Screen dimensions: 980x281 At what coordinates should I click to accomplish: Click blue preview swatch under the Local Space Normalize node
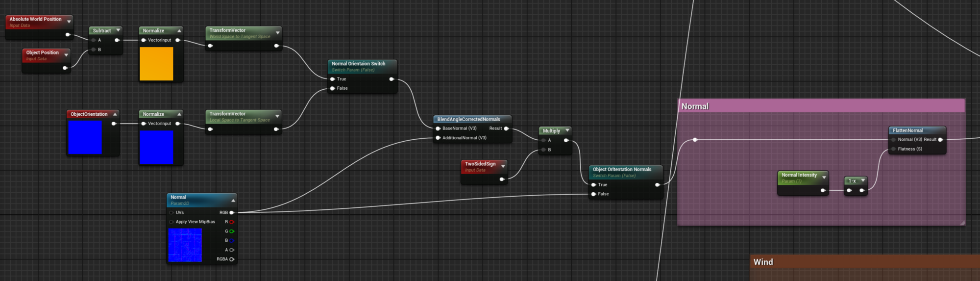tap(156, 147)
